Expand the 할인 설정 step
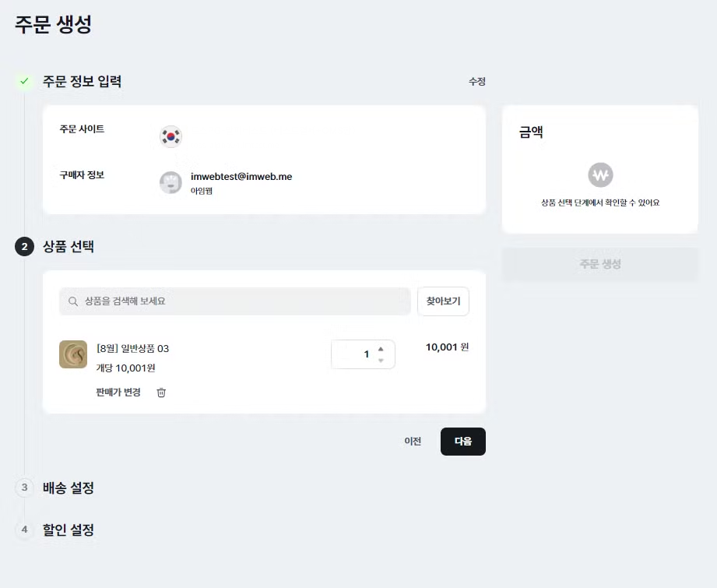 69,530
